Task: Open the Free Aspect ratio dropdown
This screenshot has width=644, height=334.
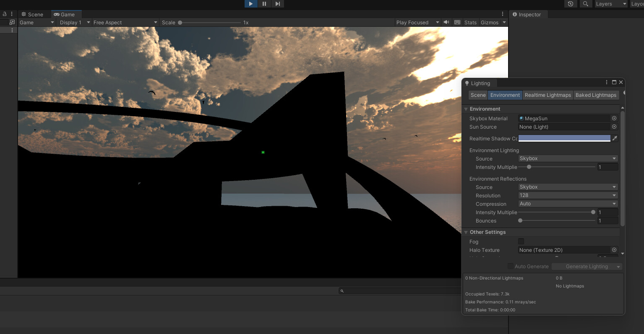Action: [125, 22]
